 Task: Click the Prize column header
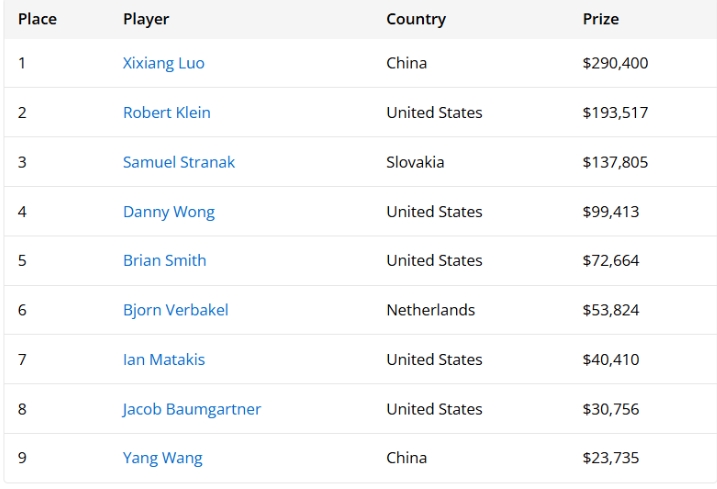[x=600, y=19]
